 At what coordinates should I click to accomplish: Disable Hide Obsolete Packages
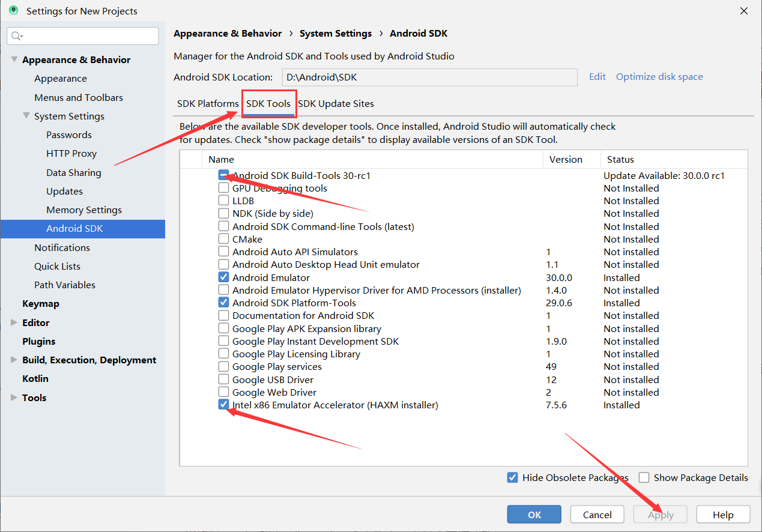[x=513, y=477]
